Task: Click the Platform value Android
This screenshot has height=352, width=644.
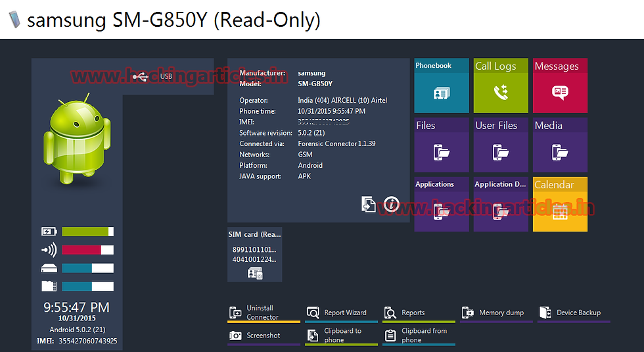Action: click(x=310, y=165)
